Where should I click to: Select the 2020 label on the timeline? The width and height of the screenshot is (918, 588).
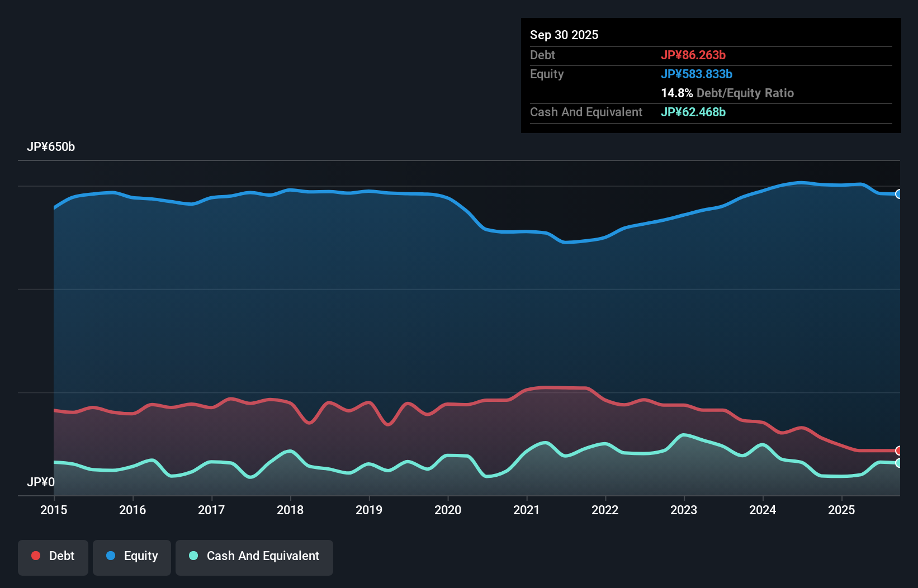447,510
